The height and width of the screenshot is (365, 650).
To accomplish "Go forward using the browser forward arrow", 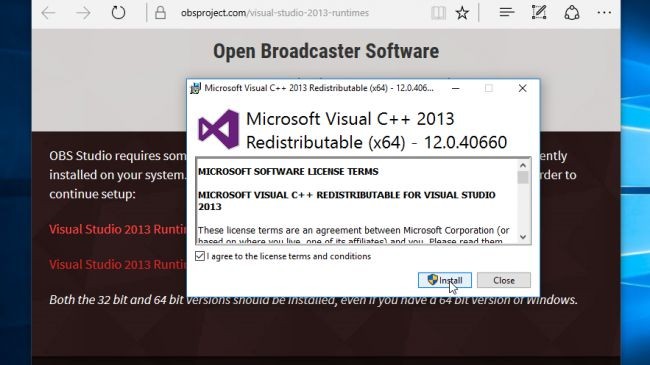I will (83, 13).
